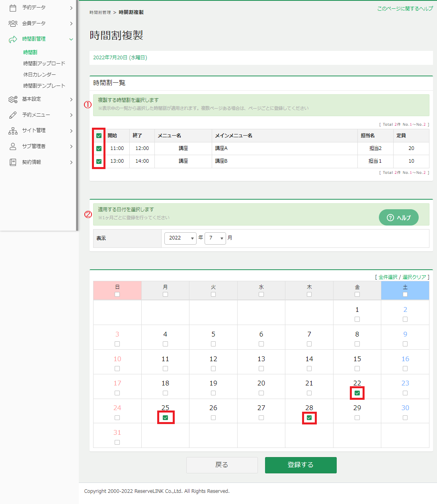Click the 戻る button
Image resolution: width=437 pixels, height=504 pixels.
coord(222,465)
